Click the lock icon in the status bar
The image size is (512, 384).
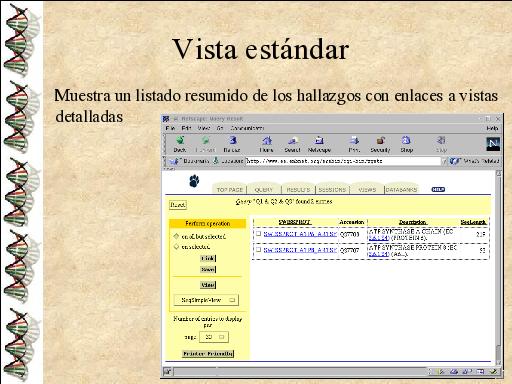168,371
